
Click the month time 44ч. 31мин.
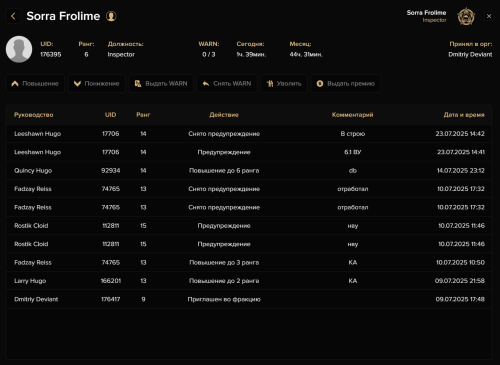[306, 54]
